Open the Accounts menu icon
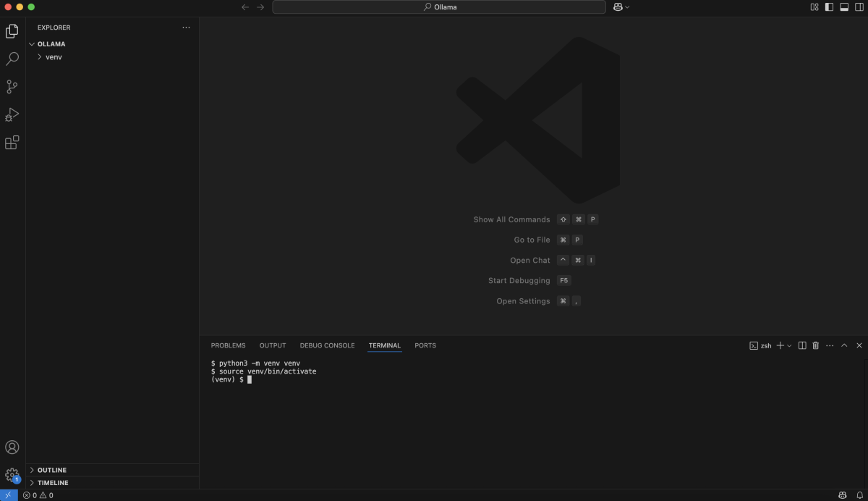Viewport: 868px width, 501px height. [12, 447]
